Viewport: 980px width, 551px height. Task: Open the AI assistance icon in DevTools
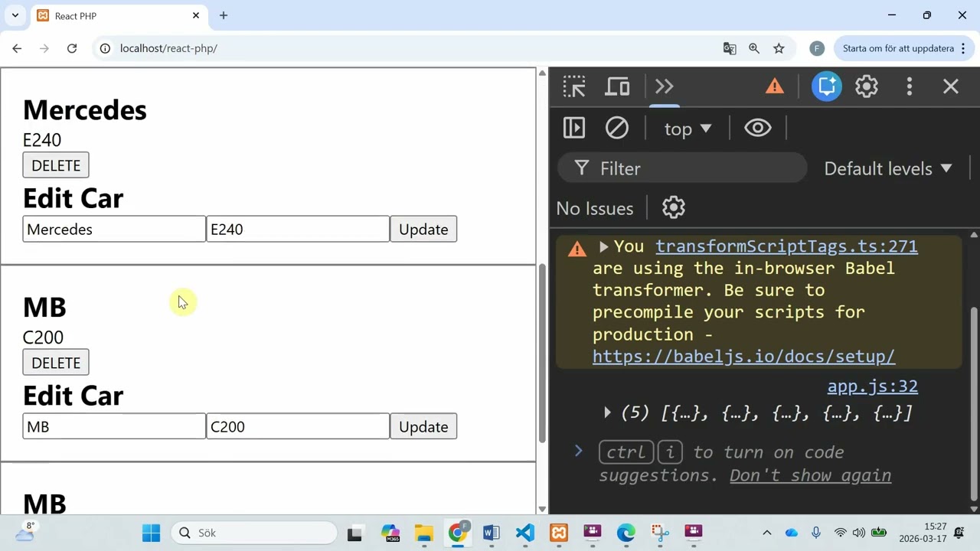(827, 86)
